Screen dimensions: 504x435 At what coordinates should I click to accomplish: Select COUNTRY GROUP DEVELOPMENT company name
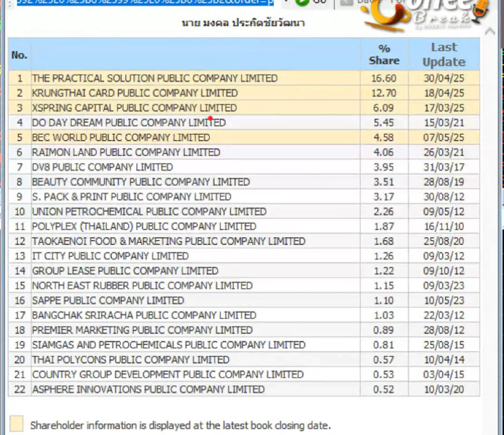point(168,374)
